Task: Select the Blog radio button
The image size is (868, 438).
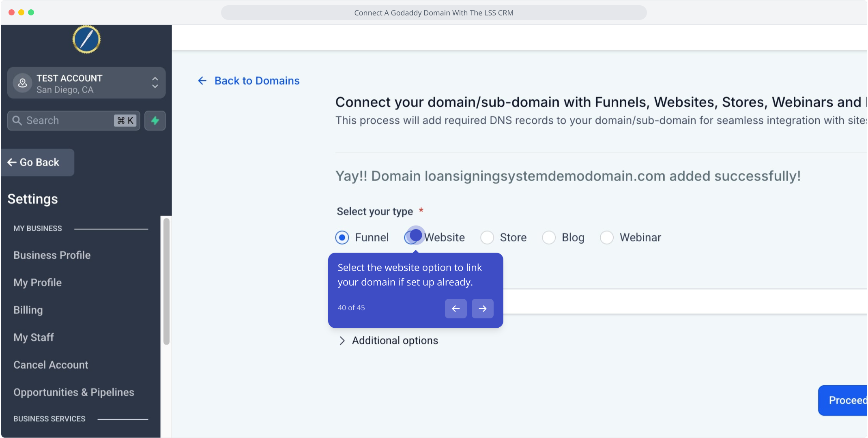Action: pos(549,238)
